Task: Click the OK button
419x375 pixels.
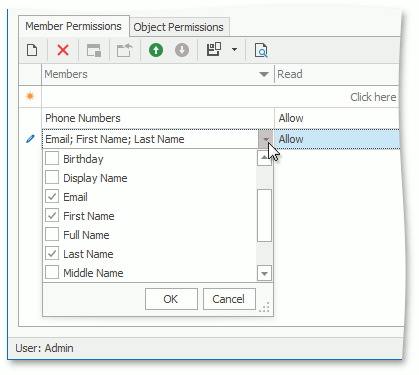Action: 171,299
